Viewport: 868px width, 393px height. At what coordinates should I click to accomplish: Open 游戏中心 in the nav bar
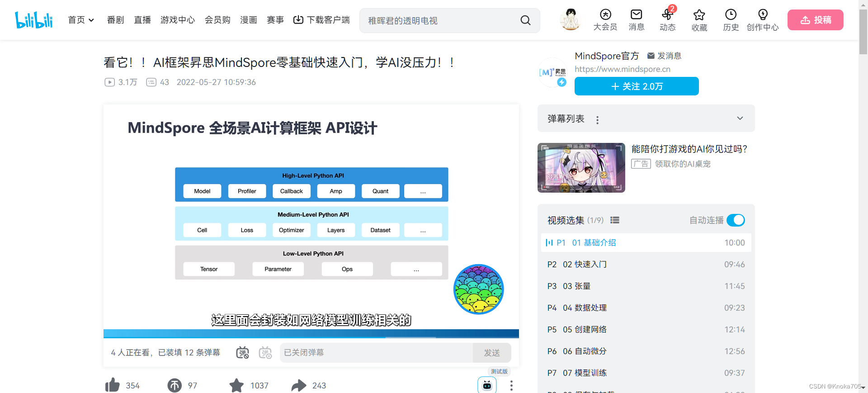[x=178, y=20]
